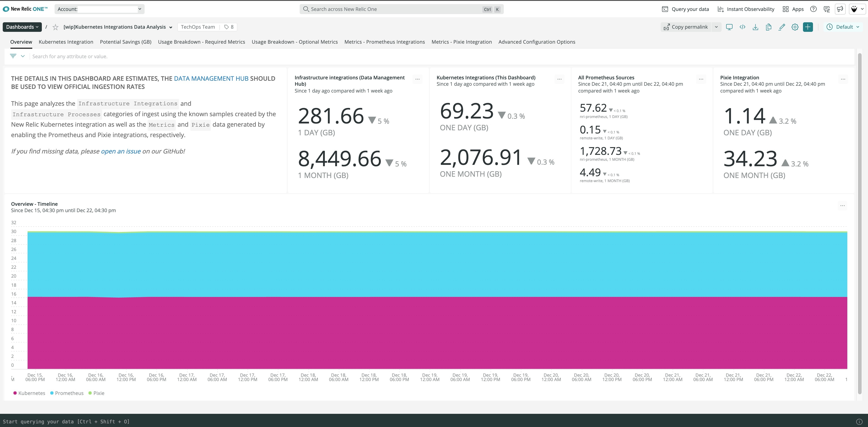Add widget with the plus button
Screen dimensions: 868x427
[x=808, y=27]
